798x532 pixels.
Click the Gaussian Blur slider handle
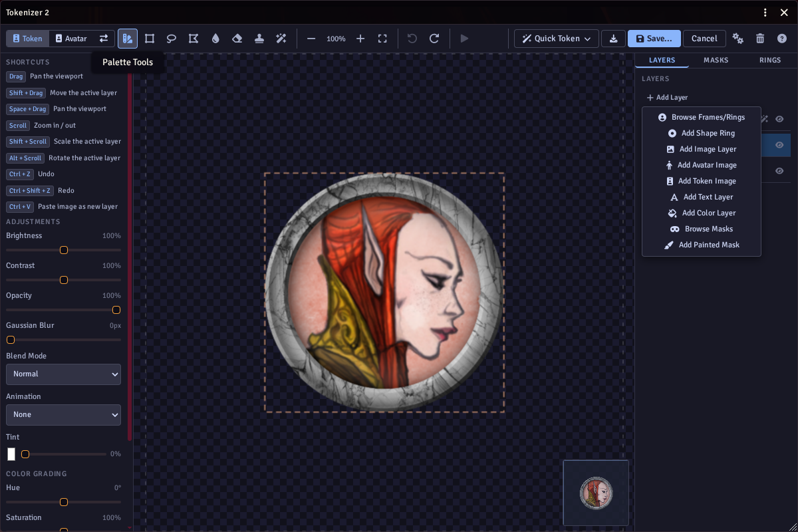[11, 340]
